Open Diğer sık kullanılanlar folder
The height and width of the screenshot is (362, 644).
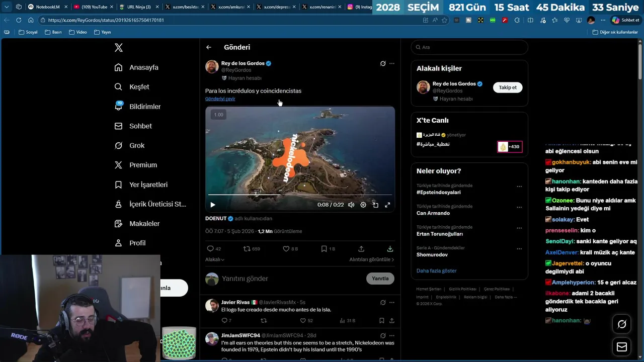point(615,32)
